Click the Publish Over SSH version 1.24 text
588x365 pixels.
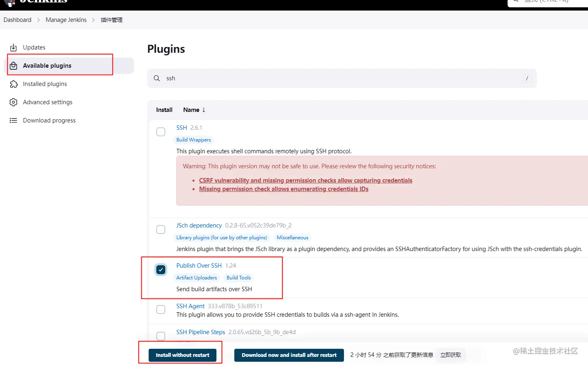tap(231, 266)
